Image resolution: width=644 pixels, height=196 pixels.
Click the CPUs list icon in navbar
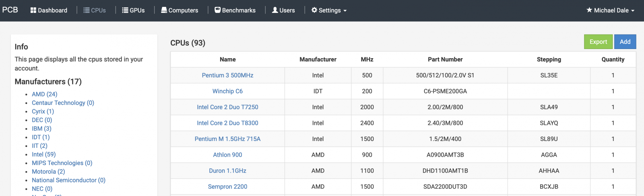pos(87,10)
